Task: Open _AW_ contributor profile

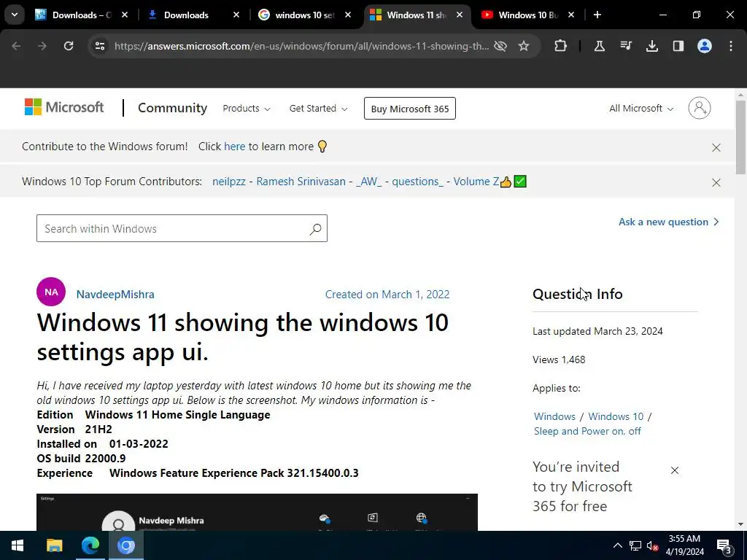Action: point(368,182)
